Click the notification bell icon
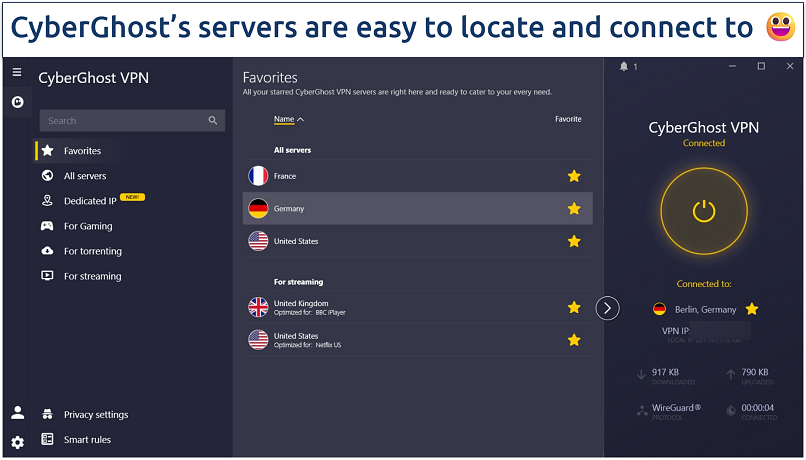The image size is (806, 460). click(x=624, y=67)
